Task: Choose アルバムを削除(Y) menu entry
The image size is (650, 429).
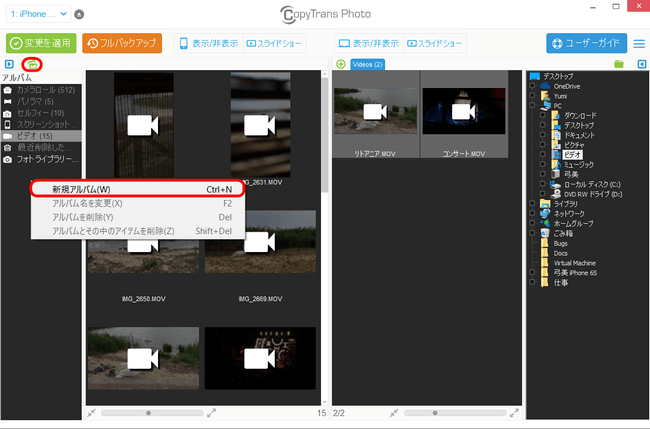Action: tap(138, 217)
